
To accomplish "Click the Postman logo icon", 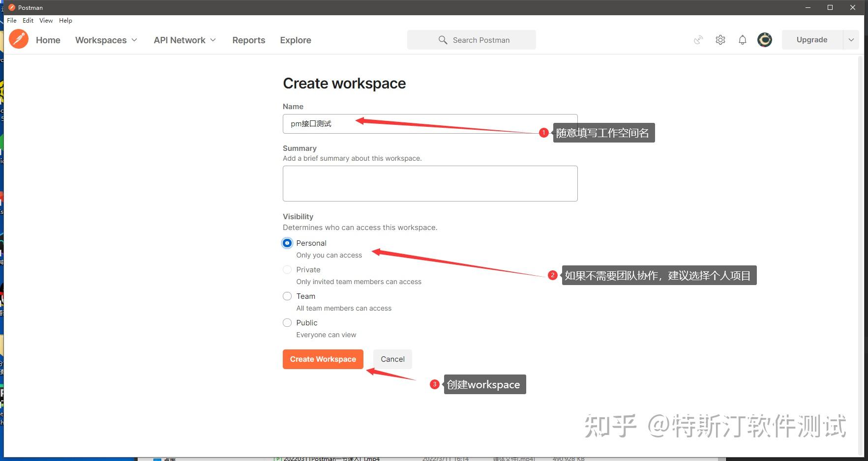I will point(19,39).
